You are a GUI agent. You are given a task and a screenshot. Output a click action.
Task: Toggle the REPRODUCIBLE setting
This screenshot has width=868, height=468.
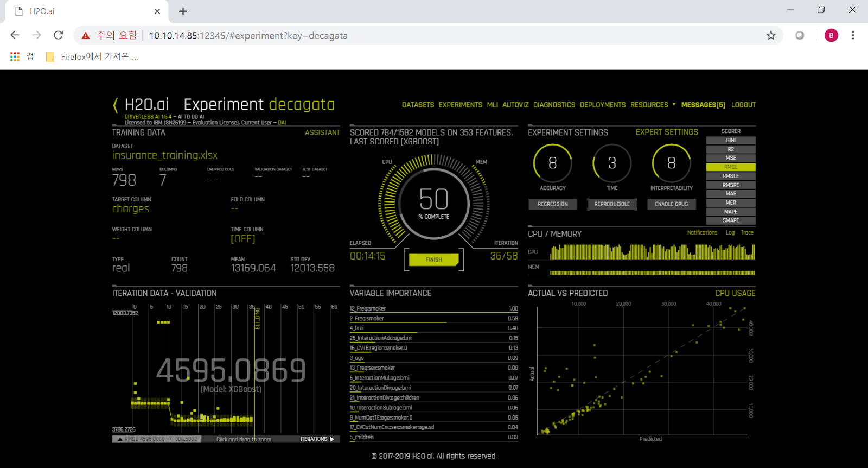[x=612, y=204]
